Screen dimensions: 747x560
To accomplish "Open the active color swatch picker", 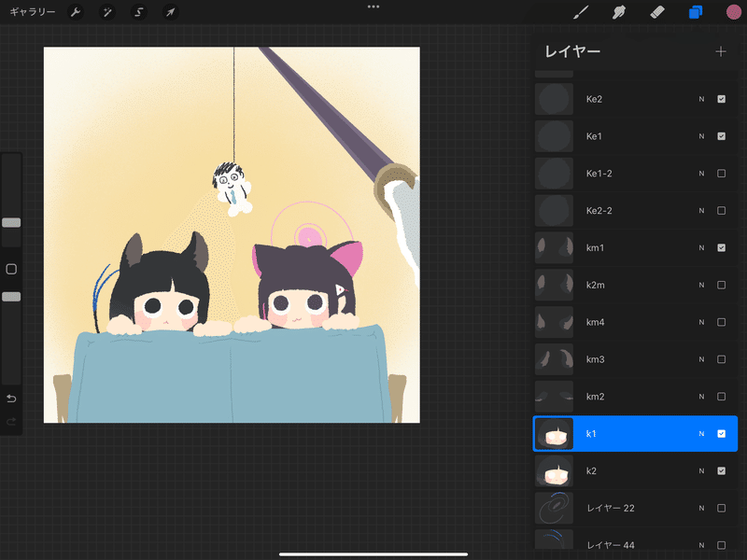I will [x=734, y=12].
